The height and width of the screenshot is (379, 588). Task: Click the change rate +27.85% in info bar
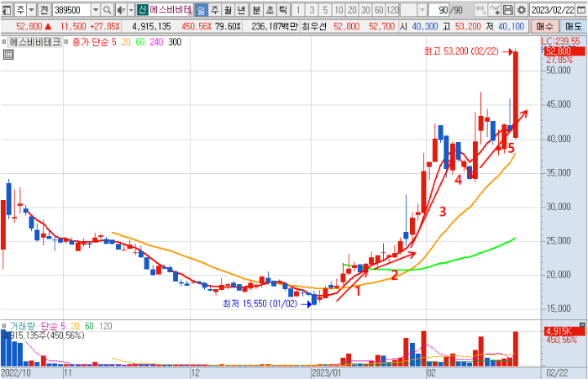[x=105, y=27]
